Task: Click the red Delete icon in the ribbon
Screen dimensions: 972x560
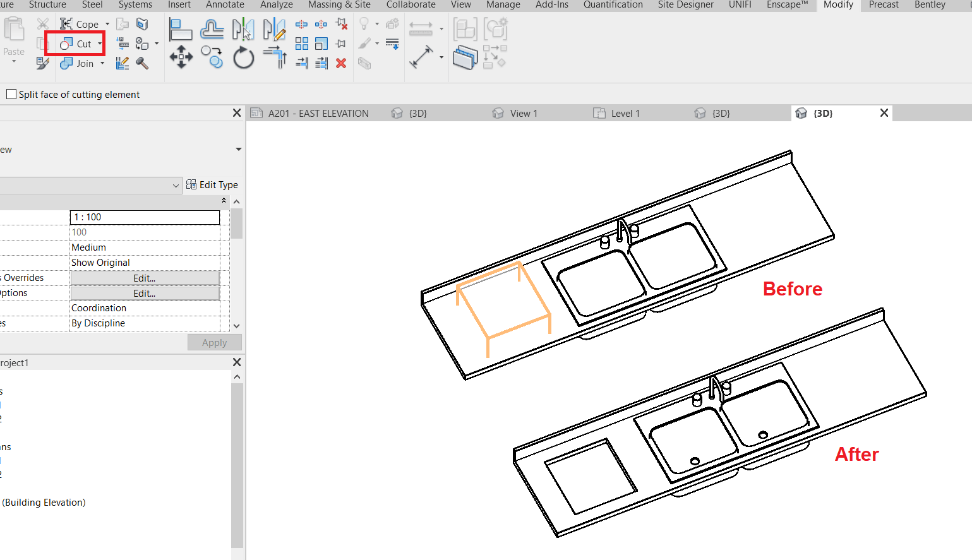Action: click(341, 63)
